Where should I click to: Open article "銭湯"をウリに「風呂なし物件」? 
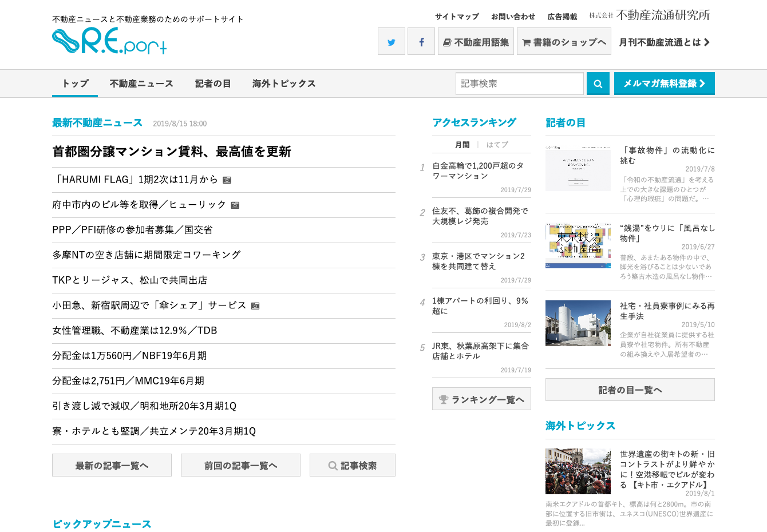point(667,233)
